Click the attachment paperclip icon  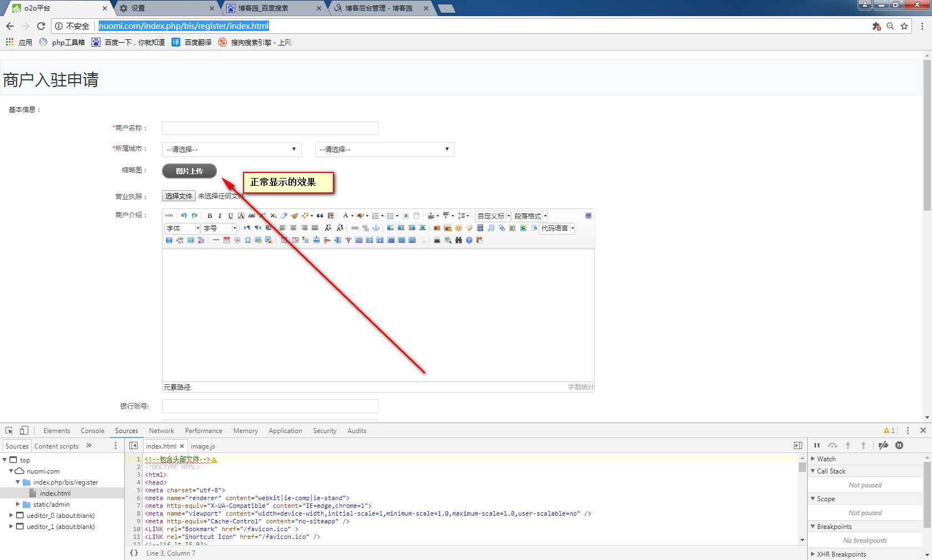pos(502,228)
